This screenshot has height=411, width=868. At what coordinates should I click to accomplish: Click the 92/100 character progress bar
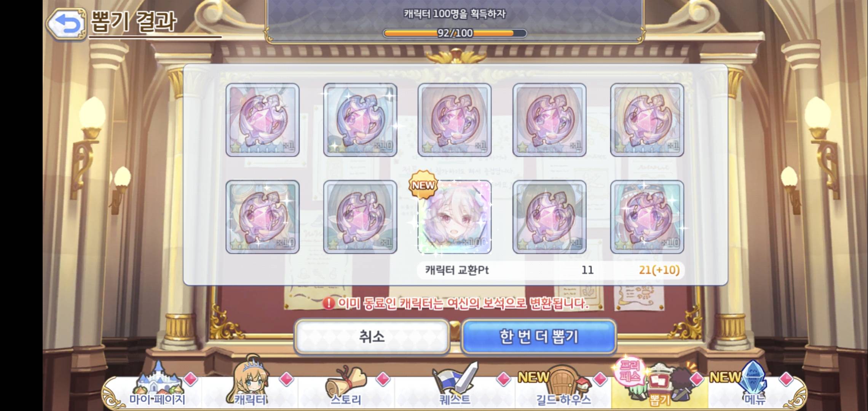tap(455, 33)
